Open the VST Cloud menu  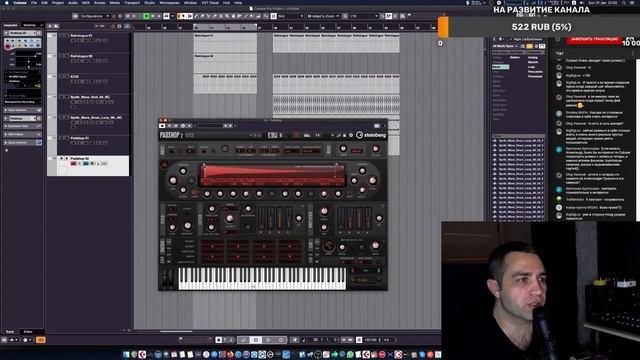point(210,2)
